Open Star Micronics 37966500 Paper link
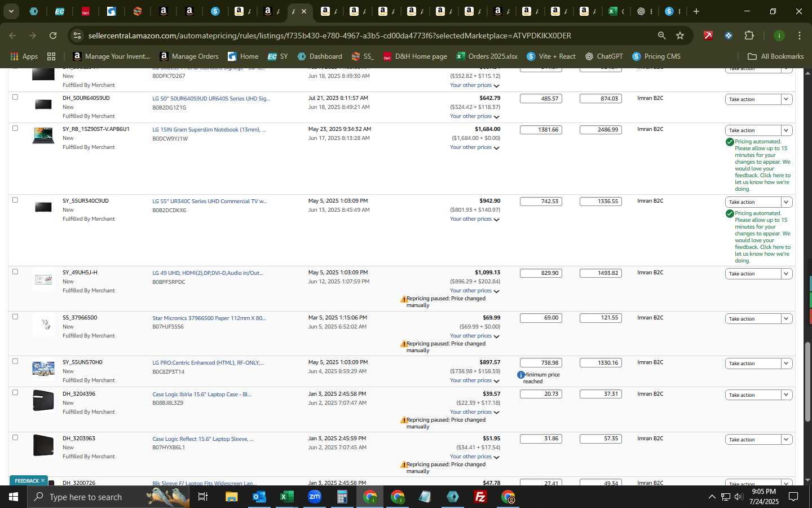The width and height of the screenshot is (812, 508). (x=209, y=318)
